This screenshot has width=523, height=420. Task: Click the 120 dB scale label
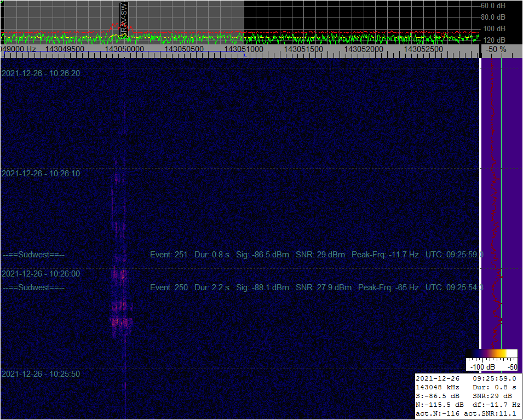coord(495,40)
